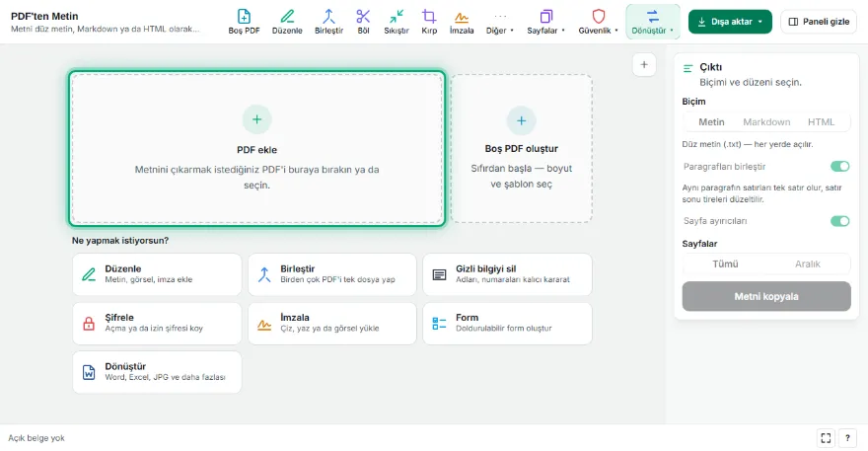Click the 'Açık belge yok' status text
This screenshot has width=868, height=451.
36,438
